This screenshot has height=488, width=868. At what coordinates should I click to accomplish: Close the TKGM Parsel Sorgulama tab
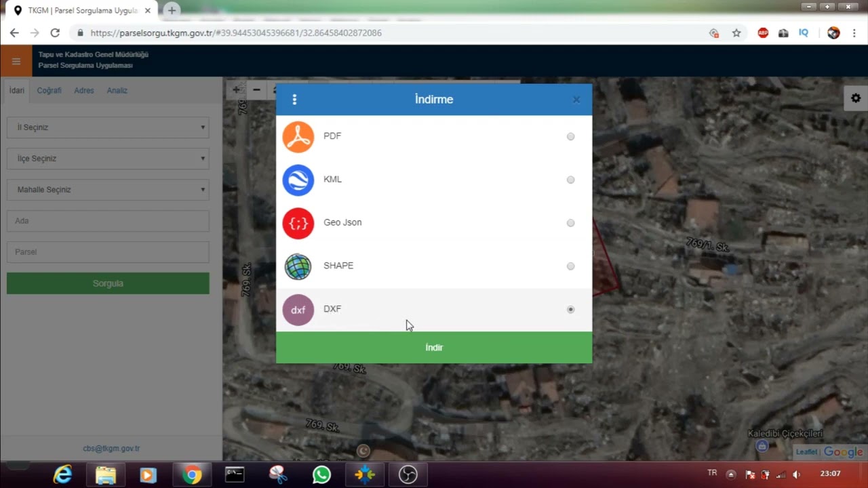[147, 11]
